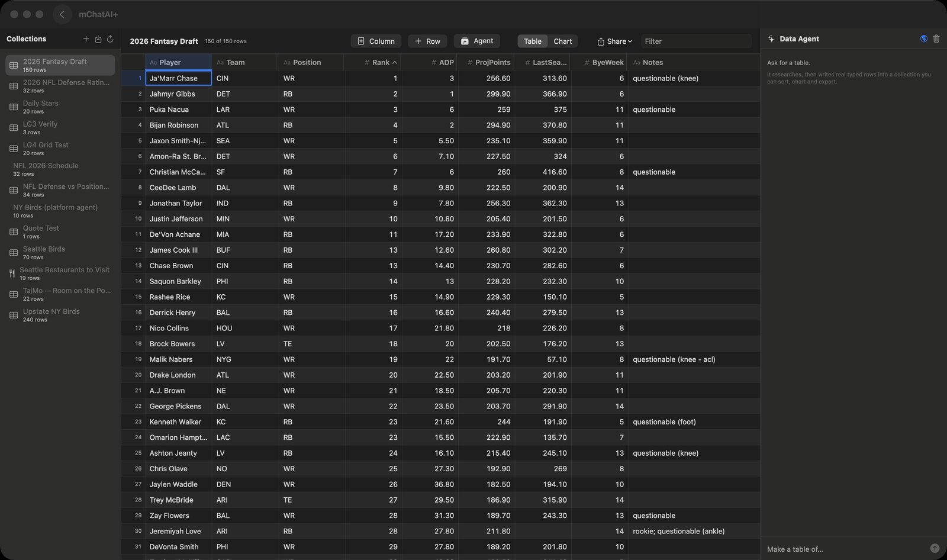This screenshot has width=947, height=560.
Task: Click the Player column header
Action: coord(178,62)
